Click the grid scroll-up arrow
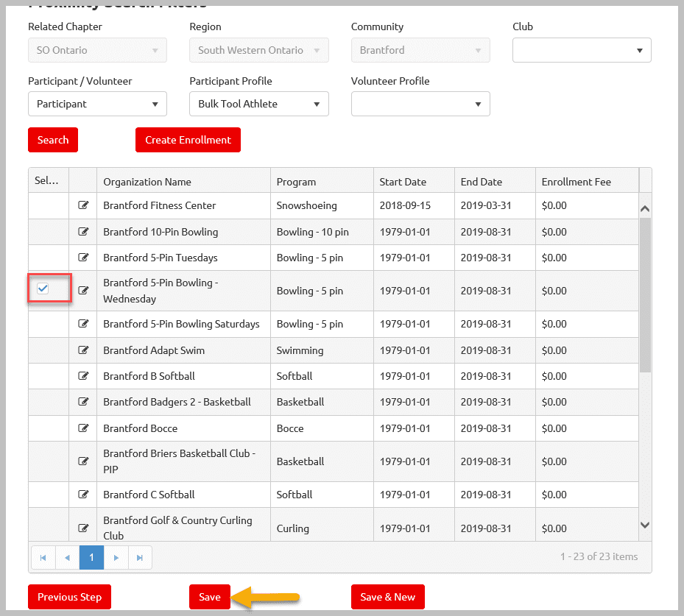Screen dimensions: 684x616 [645, 209]
